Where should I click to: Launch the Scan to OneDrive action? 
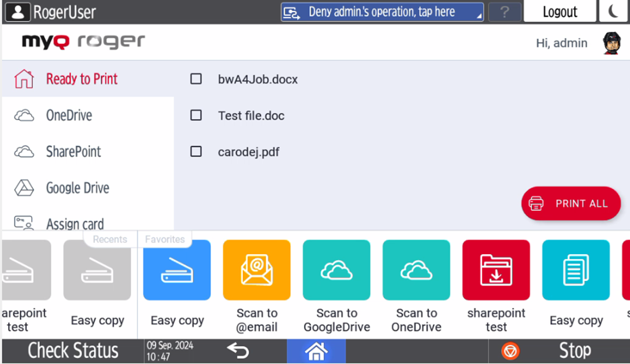click(x=416, y=270)
